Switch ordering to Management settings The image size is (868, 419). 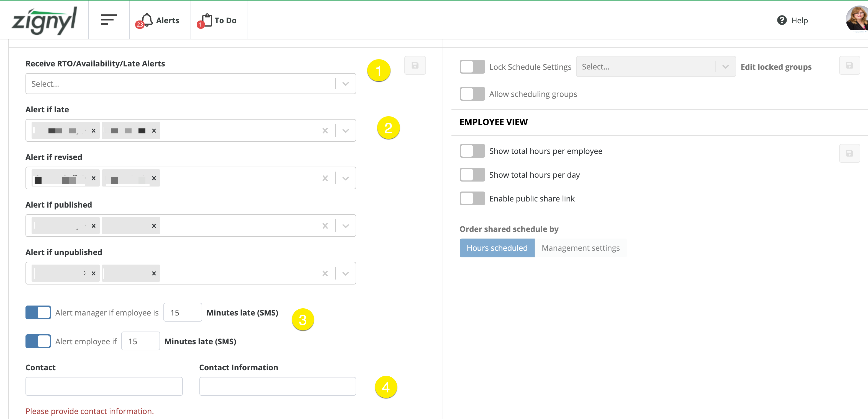pyautogui.click(x=580, y=248)
